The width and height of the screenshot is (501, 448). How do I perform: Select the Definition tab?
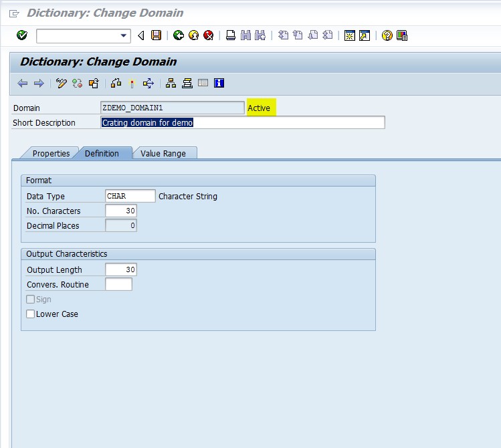tap(102, 154)
